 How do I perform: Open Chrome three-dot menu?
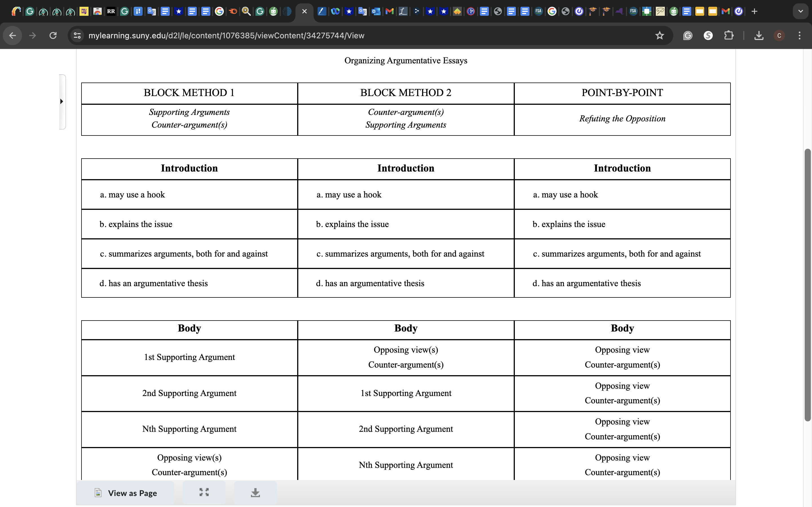point(799,35)
